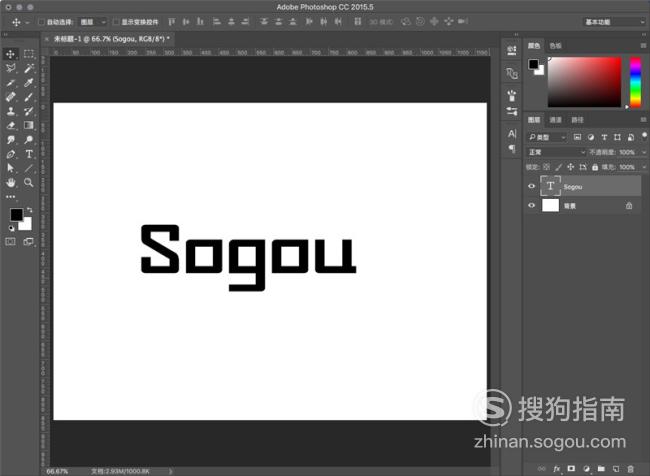The image size is (650, 476).
Task: Toggle lock transparent pixels
Action: [x=546, y=167]
